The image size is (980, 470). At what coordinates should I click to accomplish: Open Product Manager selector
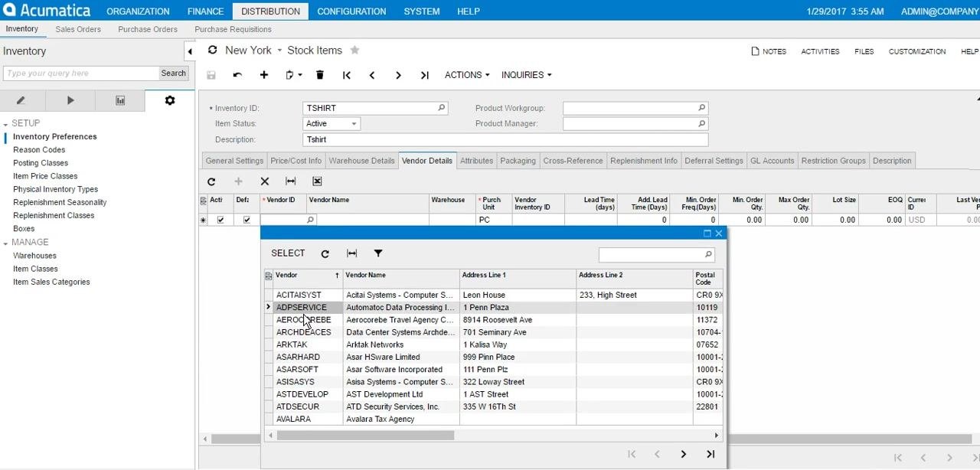[x=701, y=124]
